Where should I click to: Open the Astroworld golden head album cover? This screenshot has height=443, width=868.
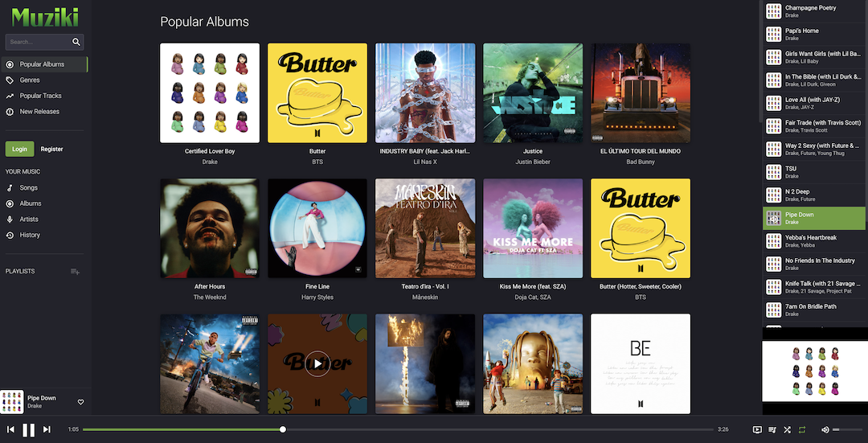pos(533,364)
